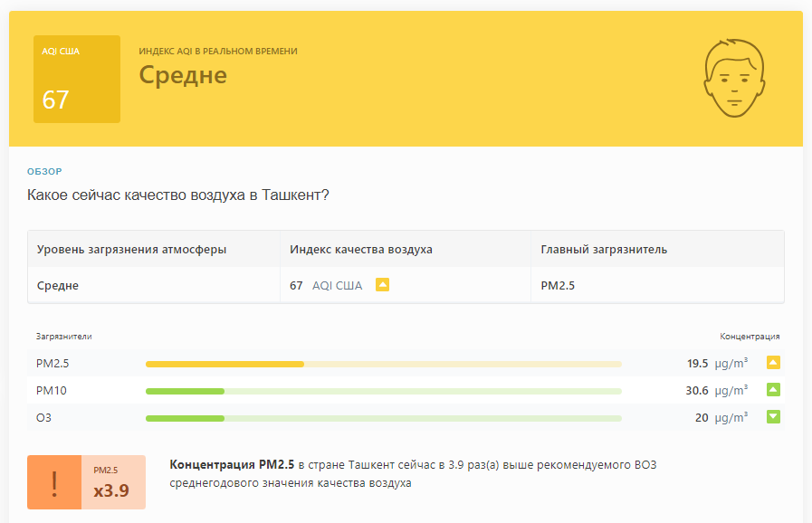This screenshot has width=812, height=523.
Task: Click the ОБЗОР section label
Action: (44, 171)
